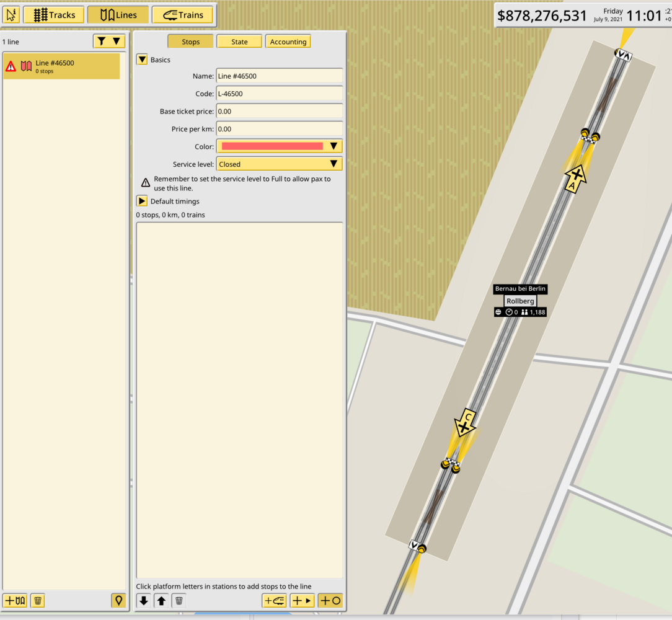Click the Base ticket price field
The height and width of the screenshot is (620, 672).
click(x=279, y=111)
